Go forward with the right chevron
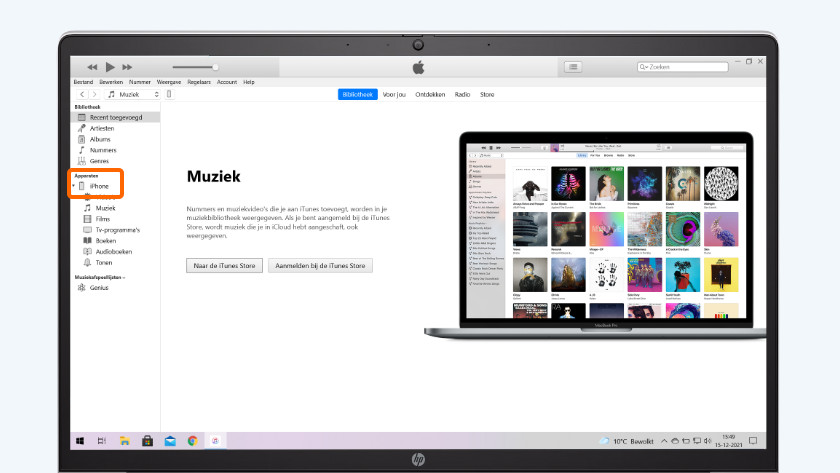Image resolution: width=840 pixels, height=473 pixels. pos(94,94)
